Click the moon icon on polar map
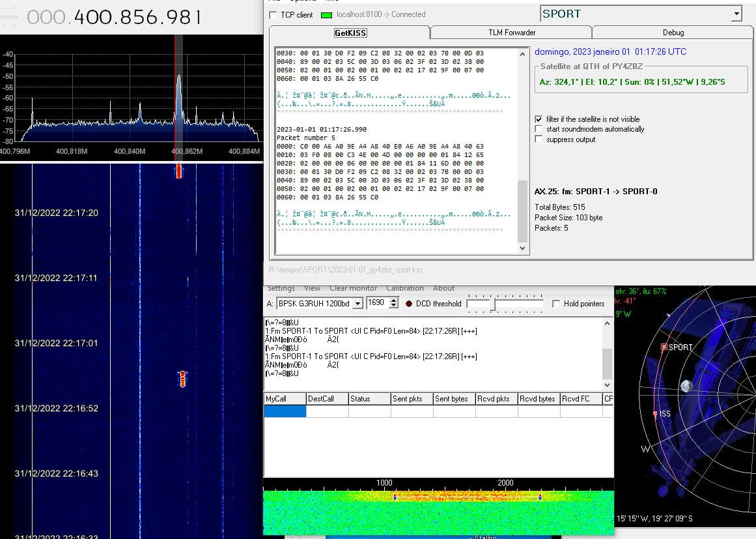Image resolution: width=756 pixels, height=539 pixels. (x=685, y=386)
